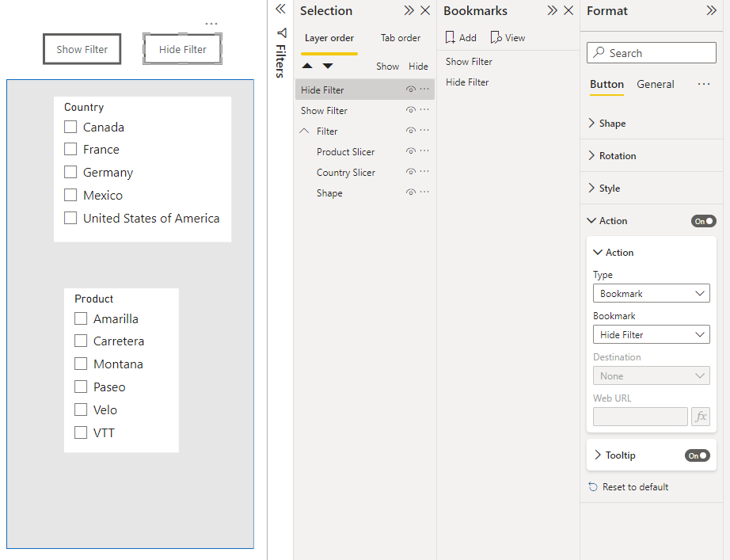This screenshot has width=730, height=560.
Task: Collapse the Selection pane with double arrows
Action: (409, 10)
